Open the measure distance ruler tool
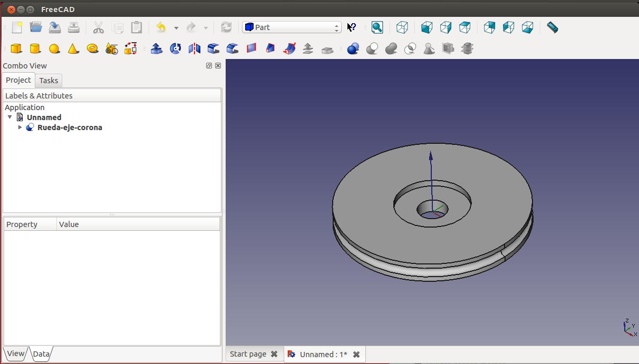 pyautogui.click(x=552, y=27)
